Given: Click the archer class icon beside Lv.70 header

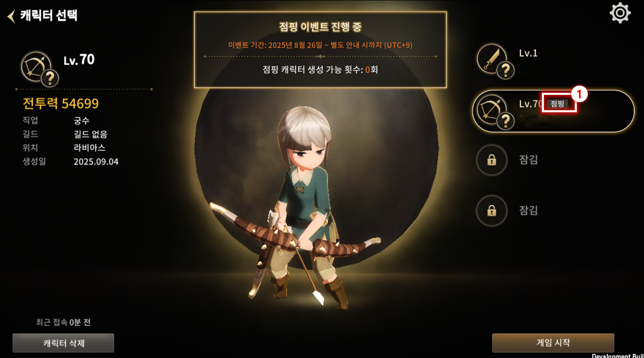Looking at the screenshot, I should point(36,66).
